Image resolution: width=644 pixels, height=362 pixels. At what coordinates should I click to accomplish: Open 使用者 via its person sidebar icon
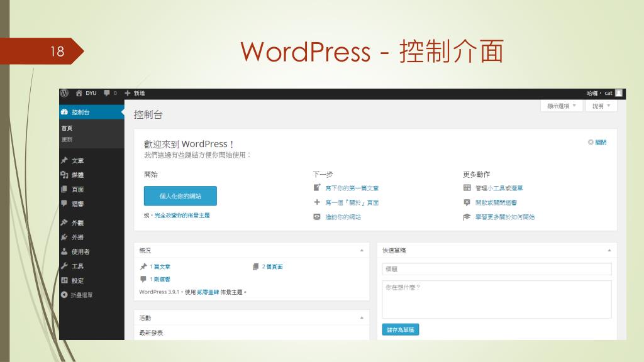pyautogui.click(x=64, y=251)
